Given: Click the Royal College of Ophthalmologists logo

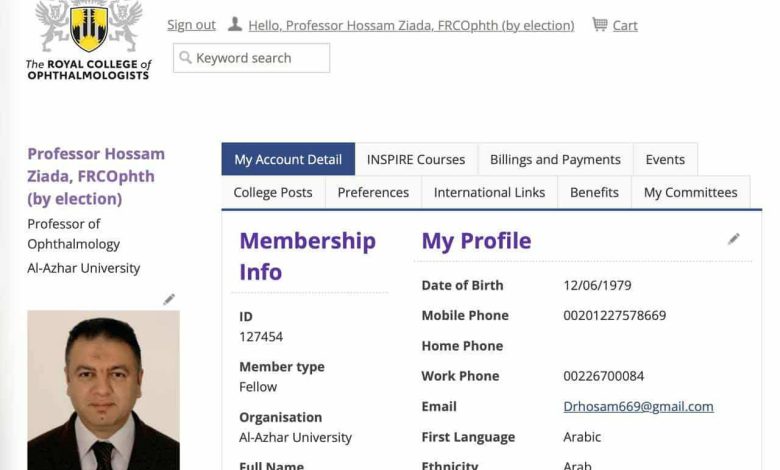Looking at the screenshot, I should pos(88,40).
